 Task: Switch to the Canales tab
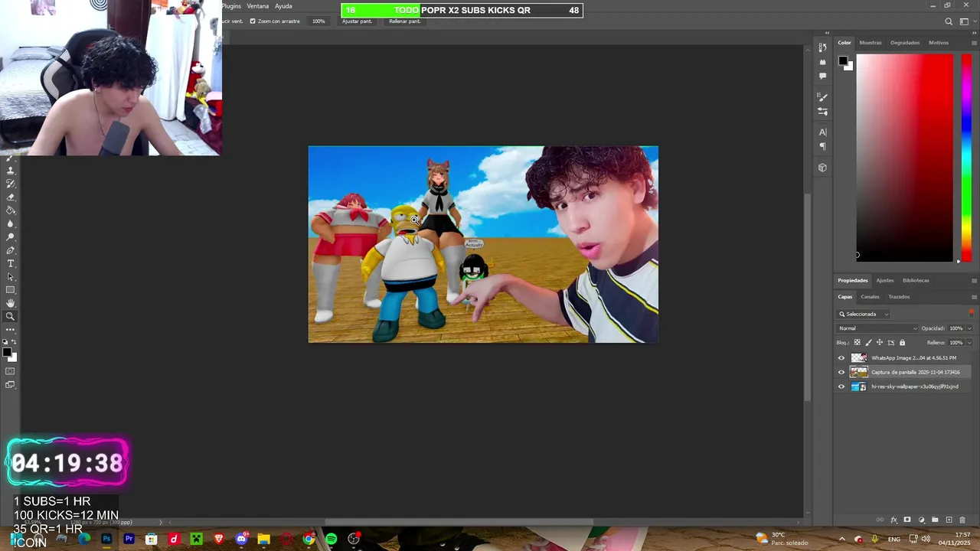[x=870, y=297]
